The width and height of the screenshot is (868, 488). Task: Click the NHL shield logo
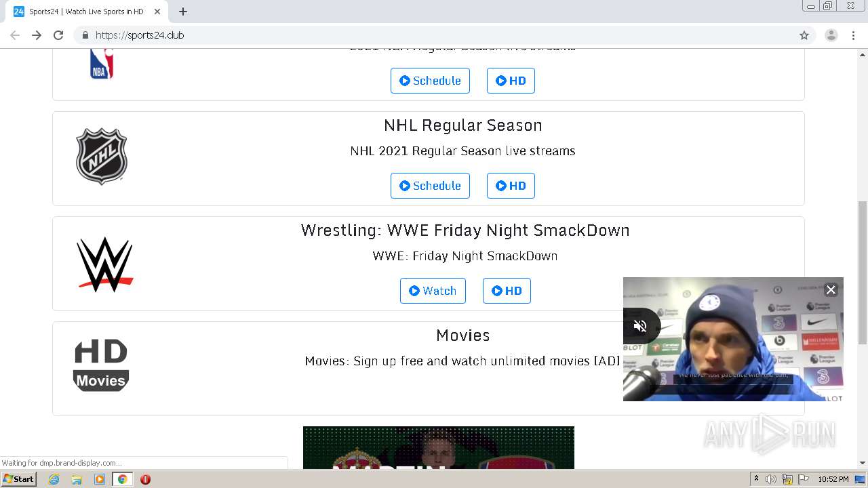click(102, 157)
